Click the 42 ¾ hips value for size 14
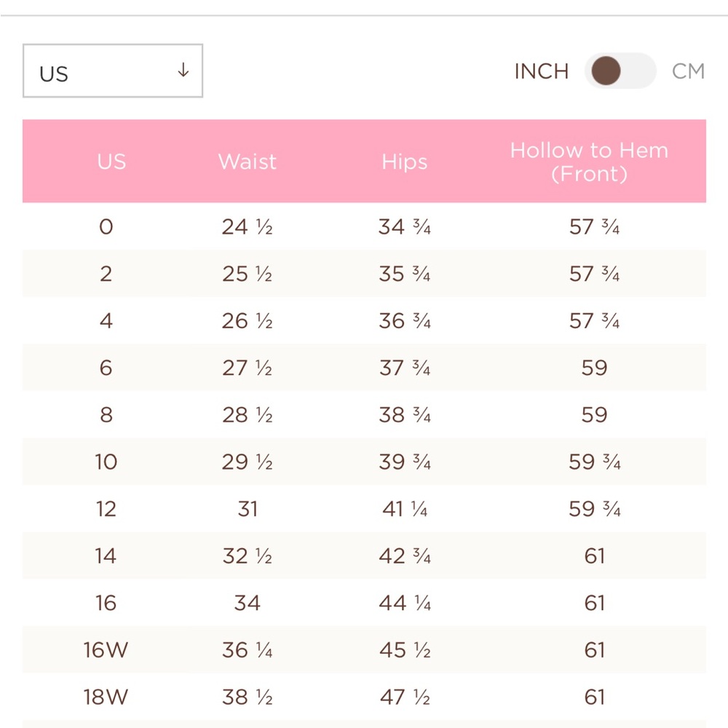This screenshot has width=728, height=728. (405, 555)
